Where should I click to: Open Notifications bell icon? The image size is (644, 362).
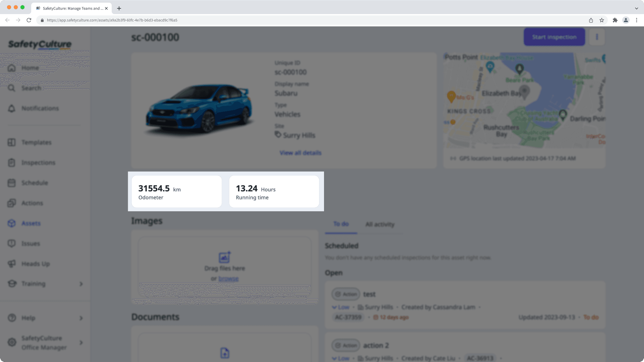click(x=12, y=108)
